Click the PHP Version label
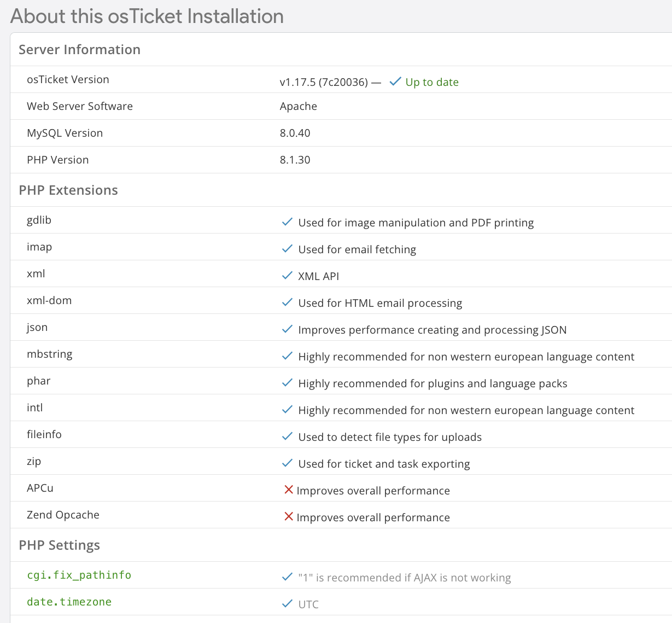672x623 pixels. (57, 160)
